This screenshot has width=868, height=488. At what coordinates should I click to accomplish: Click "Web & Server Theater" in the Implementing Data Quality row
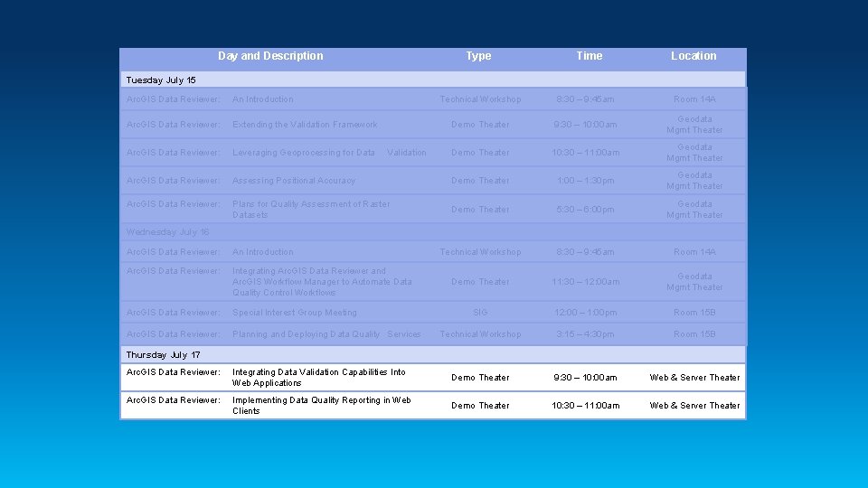click(694, 406)
